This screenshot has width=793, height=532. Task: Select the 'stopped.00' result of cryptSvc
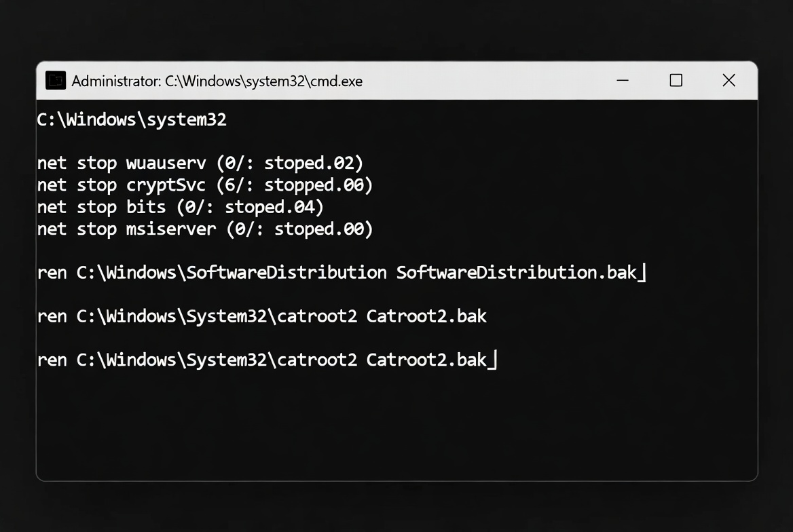point(314,185)
